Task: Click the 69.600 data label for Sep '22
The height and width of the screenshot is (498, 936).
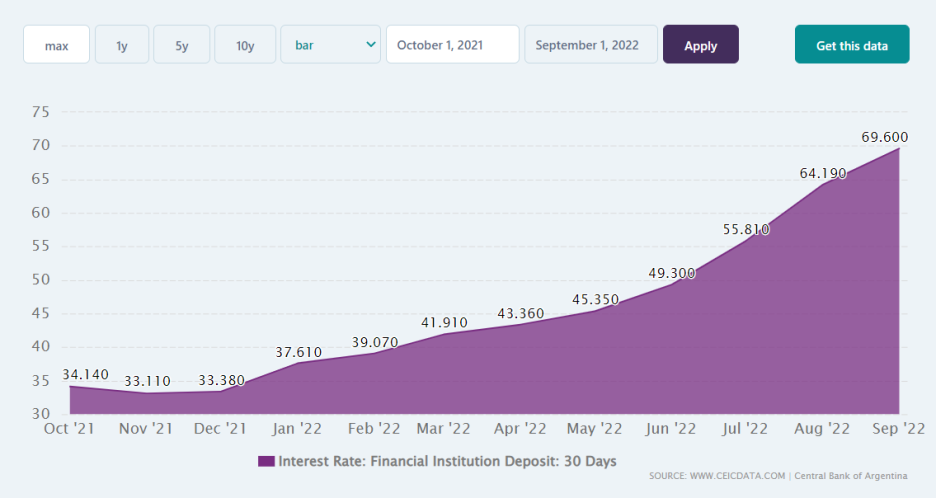Action: [x=885, y=137]
